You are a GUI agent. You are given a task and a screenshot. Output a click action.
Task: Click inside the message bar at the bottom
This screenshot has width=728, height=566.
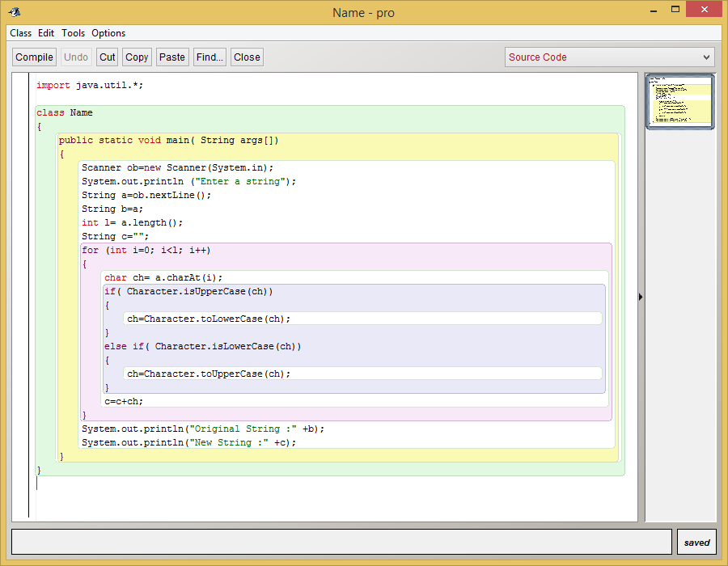(340, 541)
